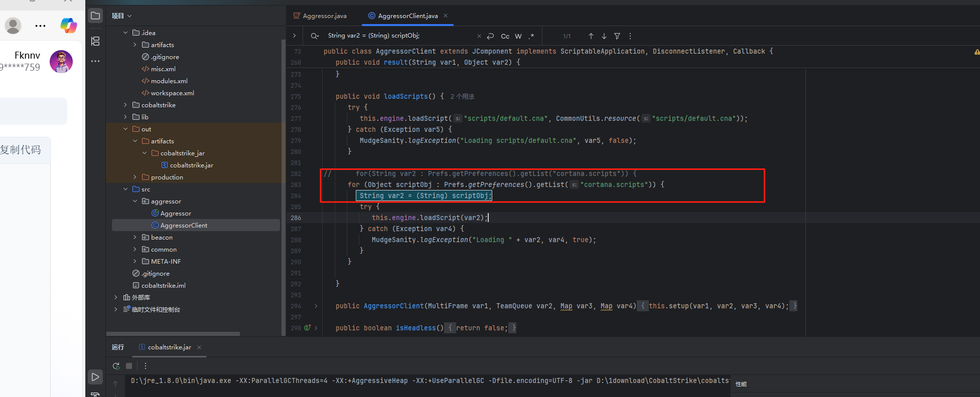Expand the common package
The image size is (980, 397).
[x=135, y=249]
